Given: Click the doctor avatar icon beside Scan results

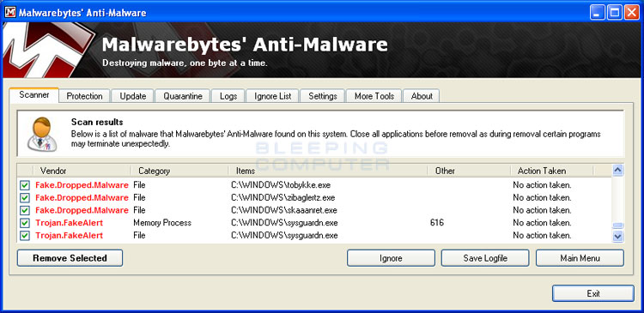Looking at the screenshot, I should (x=42, y=134).
